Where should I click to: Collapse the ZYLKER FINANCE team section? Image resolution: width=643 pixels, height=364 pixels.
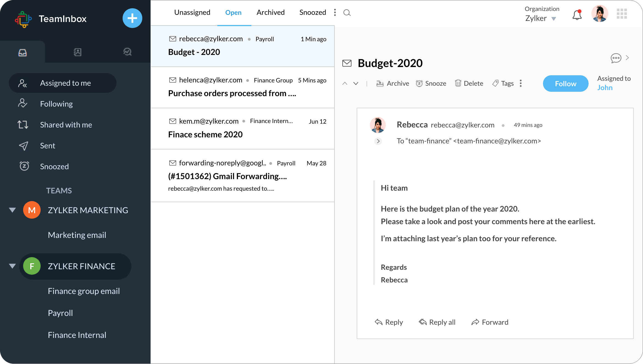[x=12, y=265]
